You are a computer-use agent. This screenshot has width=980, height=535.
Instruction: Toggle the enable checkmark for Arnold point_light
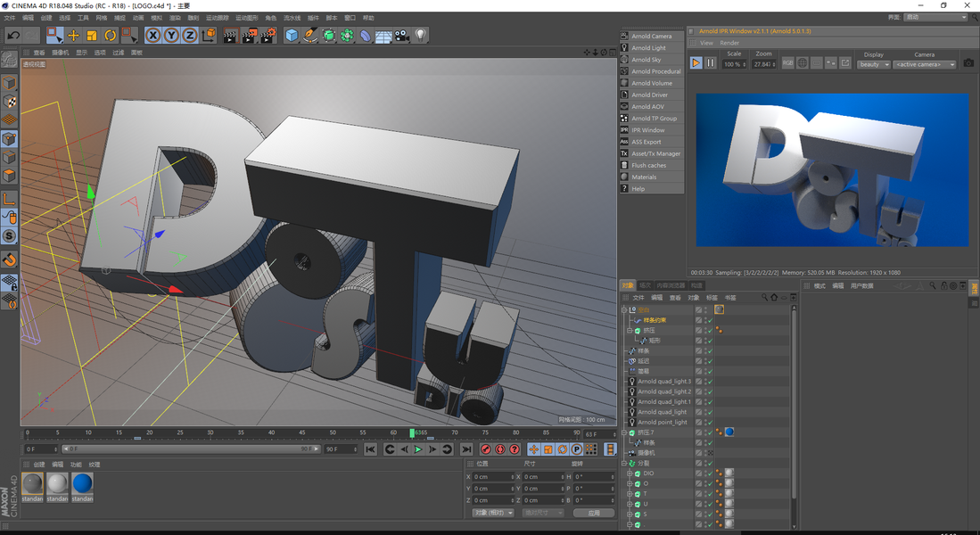(x=711, y=423)
